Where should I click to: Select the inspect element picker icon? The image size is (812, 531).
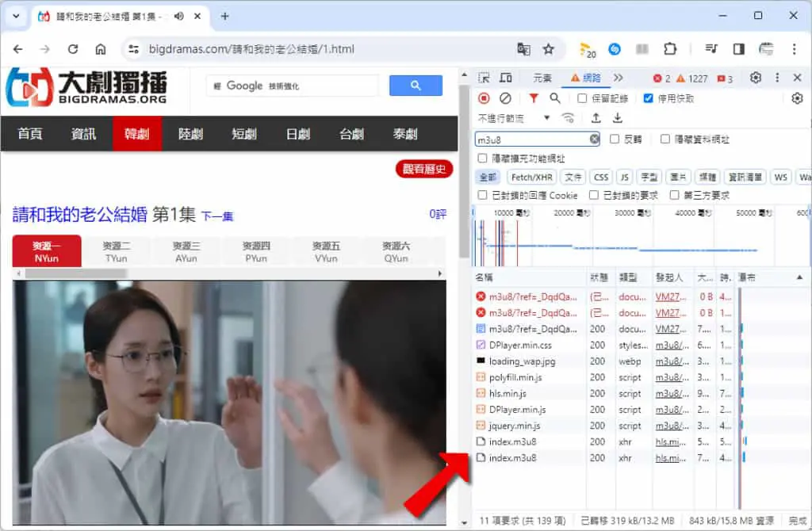(x=484, y=78)
